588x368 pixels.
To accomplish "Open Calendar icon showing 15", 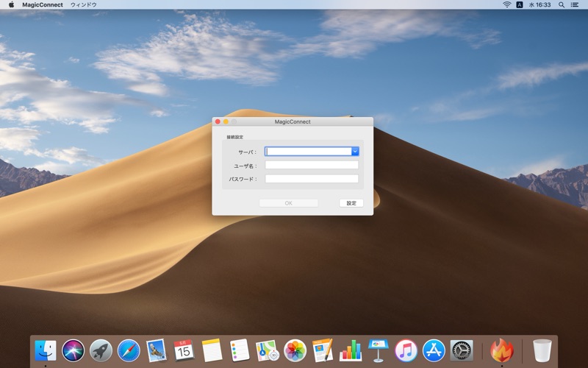I will point(184,350).
